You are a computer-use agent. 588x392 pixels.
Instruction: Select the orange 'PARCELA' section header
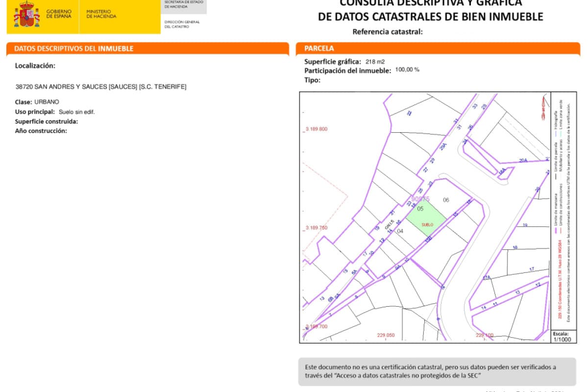pyautogui.click(x=319, y=49)
